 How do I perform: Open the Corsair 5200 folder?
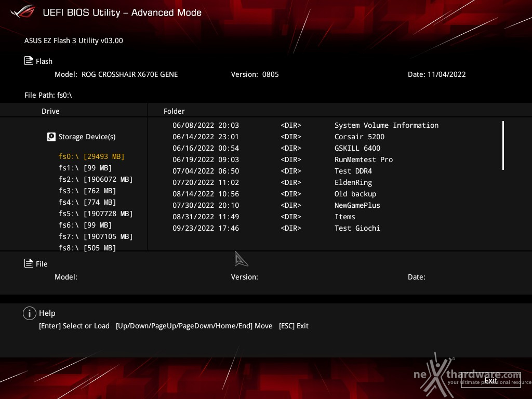[360, 137]
